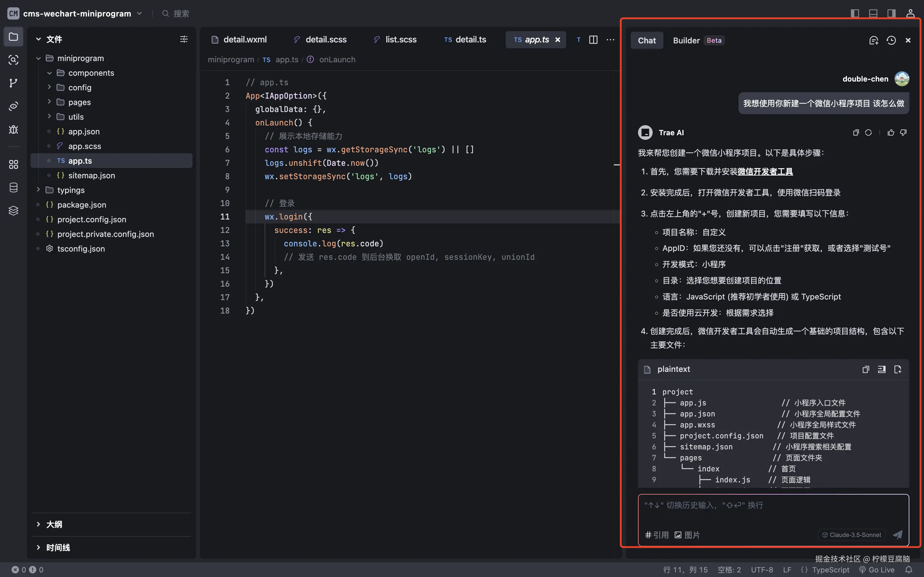The height and width of the screenshot is (577, 924).
Task: Toggle the right AI sidebar layout
Action: click(x=891, y=13)
